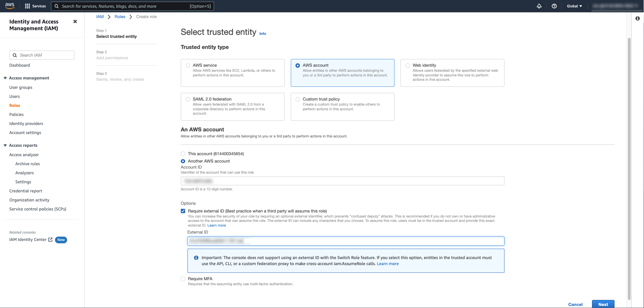Choose This account (614400345654)
The height and width of the screenshot is (308, 644).
(x=183, y=154)
